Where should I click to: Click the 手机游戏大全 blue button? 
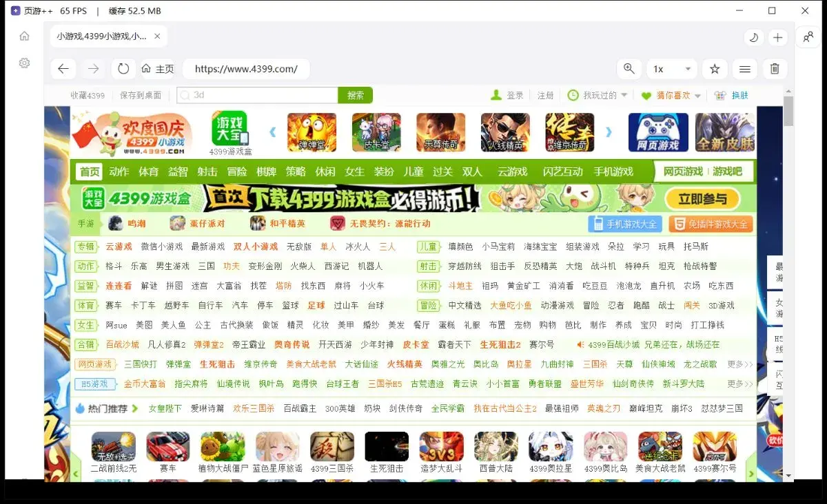(625, 224)
